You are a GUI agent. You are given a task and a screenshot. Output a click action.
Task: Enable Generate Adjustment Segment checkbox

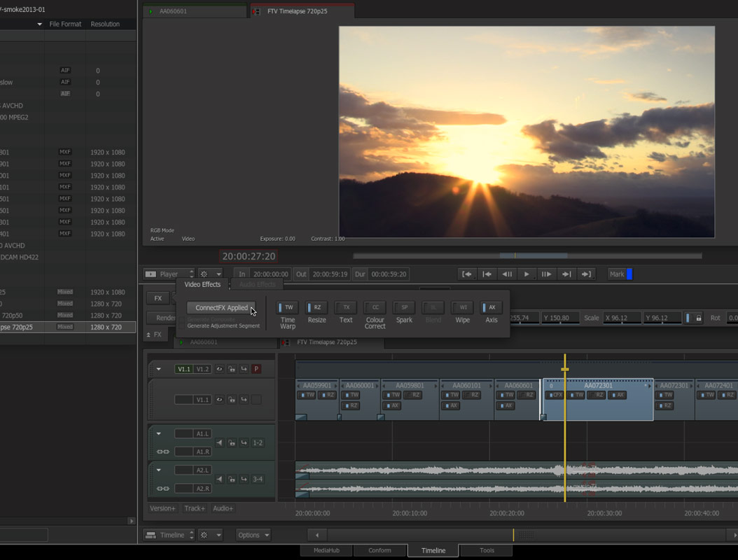tap(182, 326)
